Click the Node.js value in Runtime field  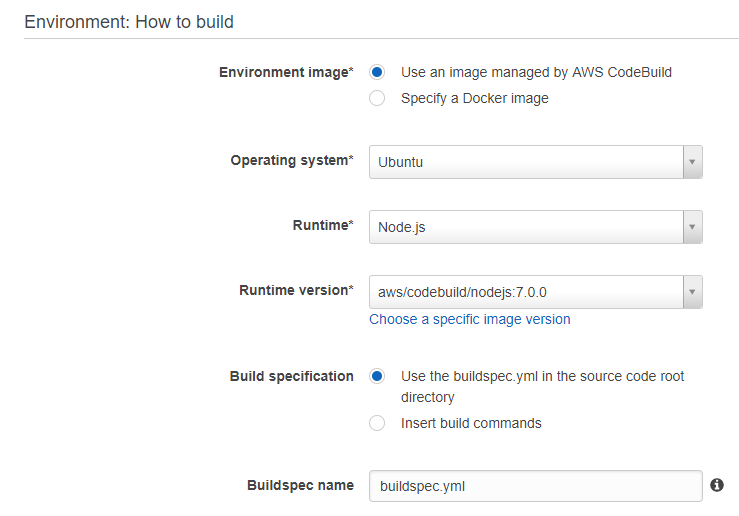coord(402,227)
